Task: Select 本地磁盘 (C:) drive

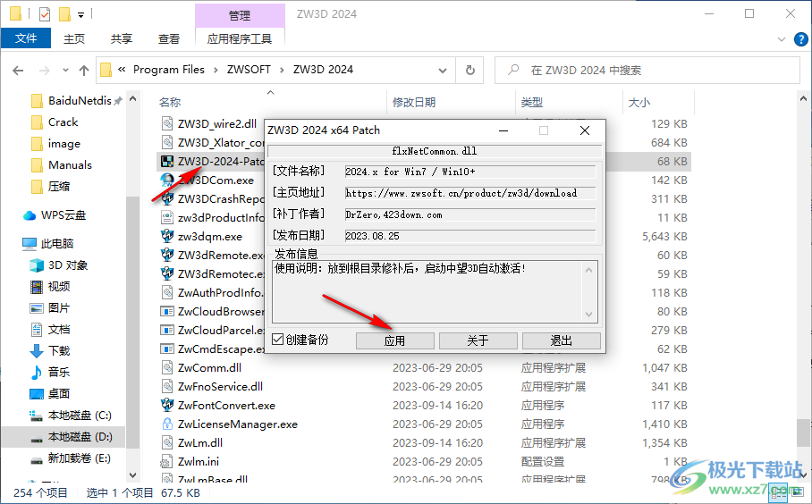Action: tap(80, 416)
